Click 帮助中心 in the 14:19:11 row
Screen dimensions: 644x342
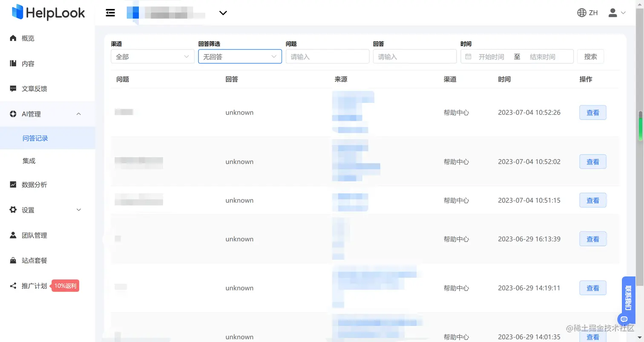pyautogui.click(x=456, y=288)
